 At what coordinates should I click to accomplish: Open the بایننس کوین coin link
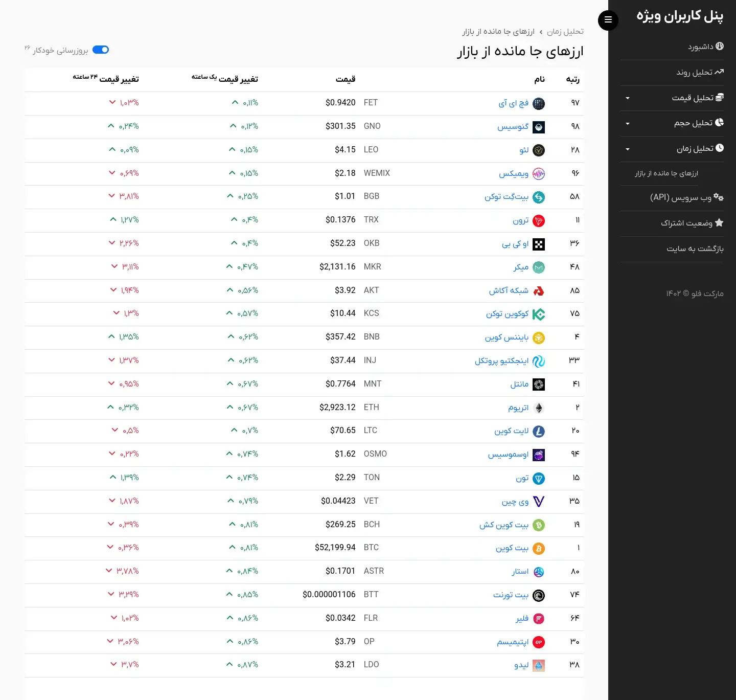point(507,337)
